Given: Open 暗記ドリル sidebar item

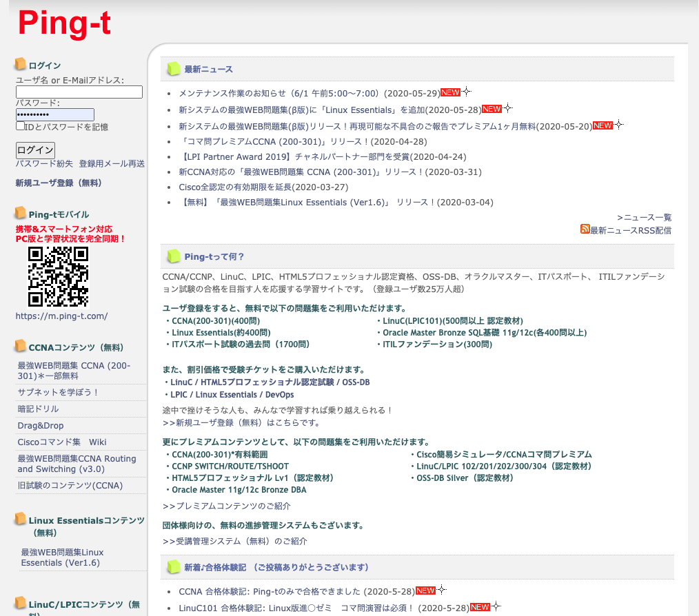Looking at the screenshot, I should [39, 409].
